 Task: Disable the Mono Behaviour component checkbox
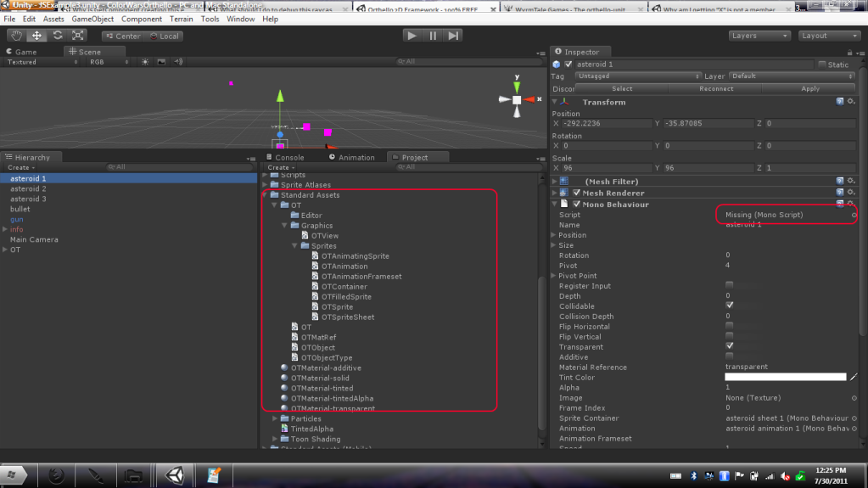576,205
